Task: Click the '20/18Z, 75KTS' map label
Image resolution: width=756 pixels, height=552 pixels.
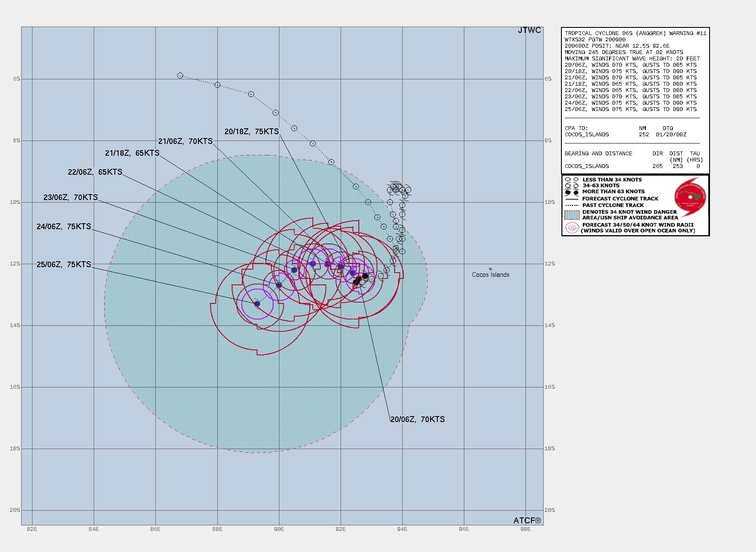Action: pos(252,132)
